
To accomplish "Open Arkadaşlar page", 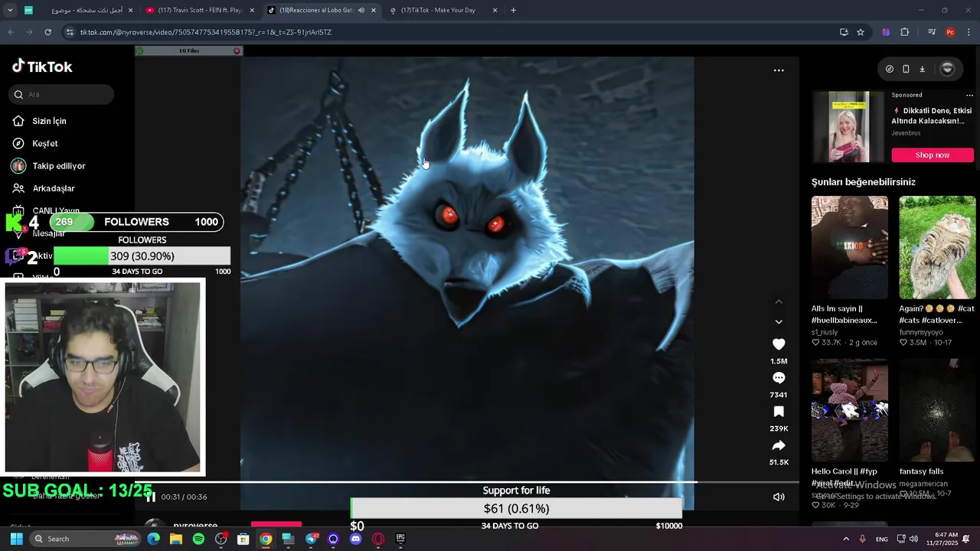I will [53, 188].
